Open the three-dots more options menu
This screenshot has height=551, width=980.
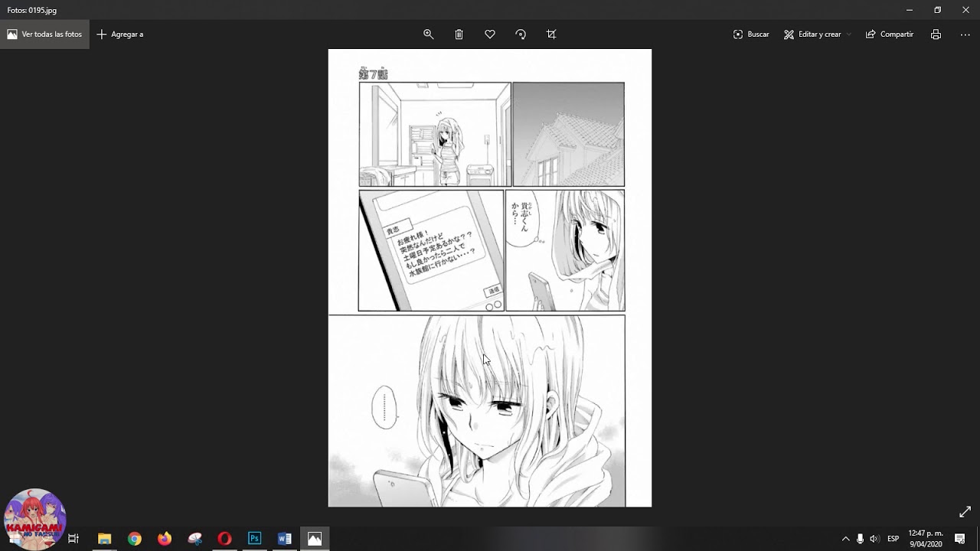(964, 34)
